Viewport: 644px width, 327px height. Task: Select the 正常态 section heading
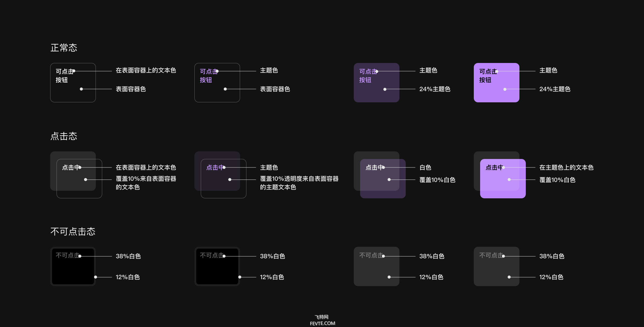click(x=64, y=48)
